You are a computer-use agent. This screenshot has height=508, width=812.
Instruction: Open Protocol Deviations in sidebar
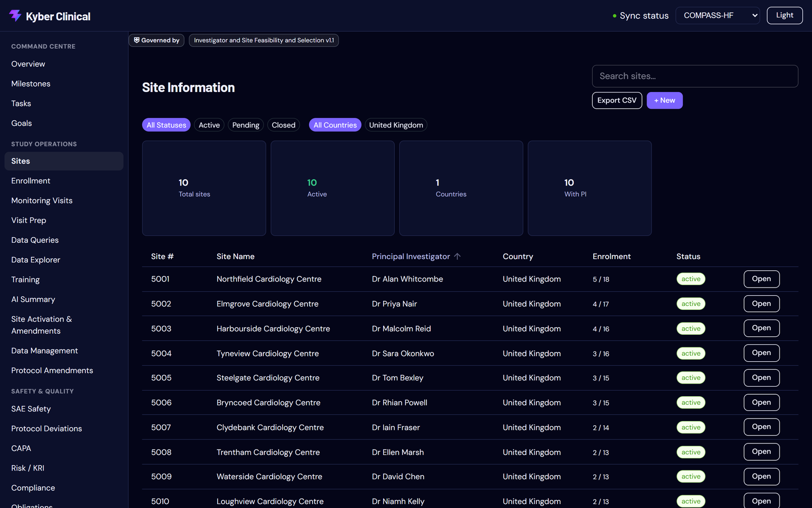[64, 429]
